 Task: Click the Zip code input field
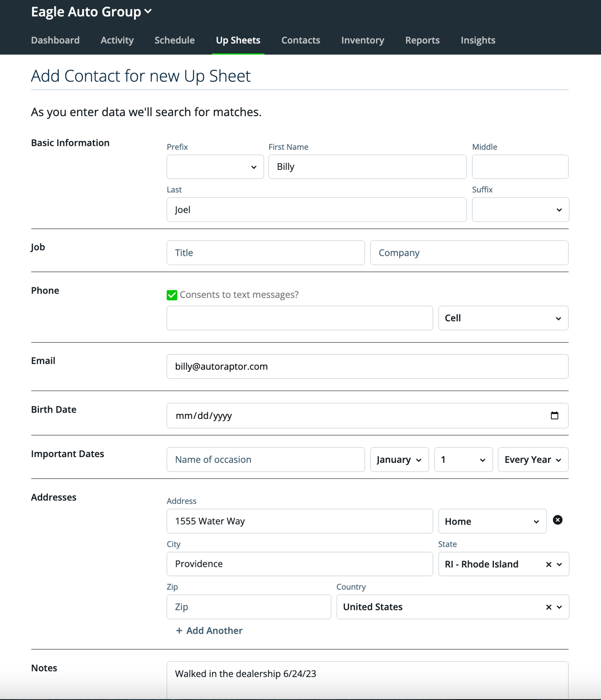tap(249, 607)
